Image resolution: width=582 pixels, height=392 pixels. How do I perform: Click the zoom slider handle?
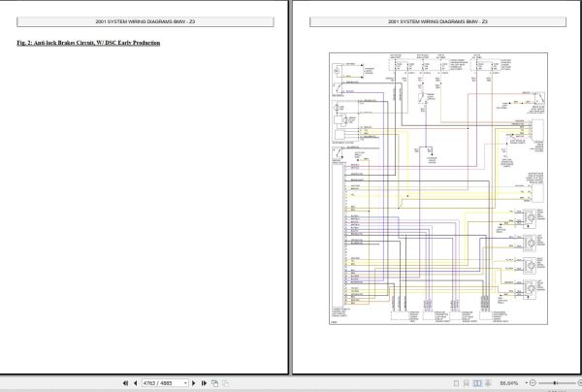[x=555, y=382]
